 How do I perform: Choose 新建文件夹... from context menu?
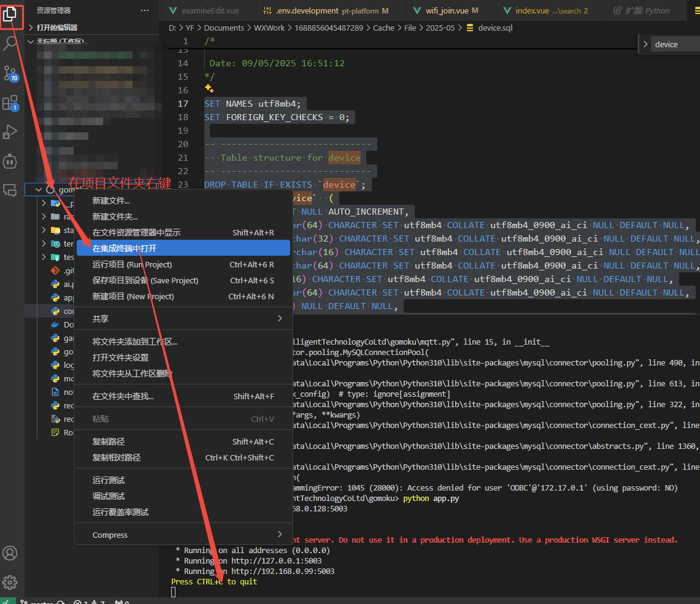(x=183, y=217)
